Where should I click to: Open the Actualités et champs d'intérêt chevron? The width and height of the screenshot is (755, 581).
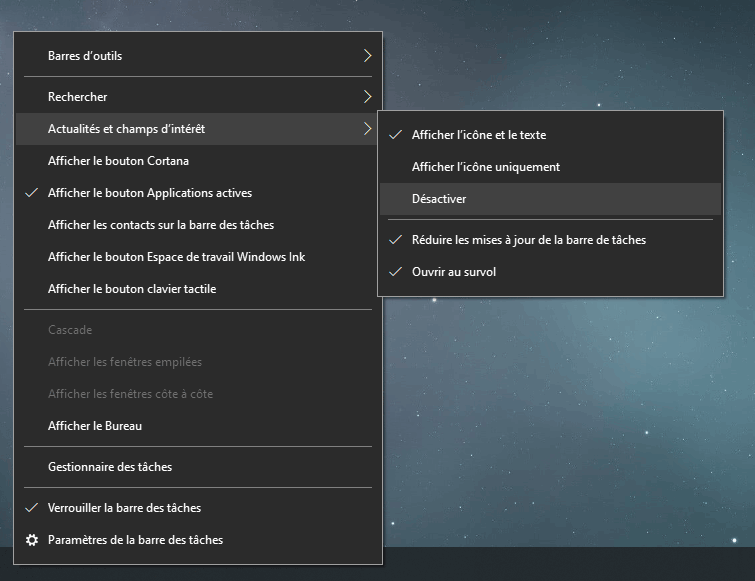[x=367, y=129]
